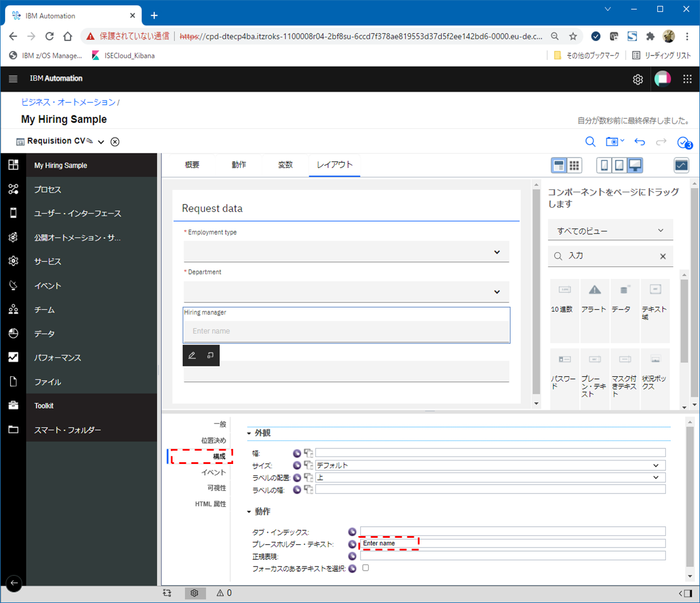Image resolution: width=700 pixels, height=603 pixels.
Task: Select the grid layout view toggle
Action: (574, 166)
